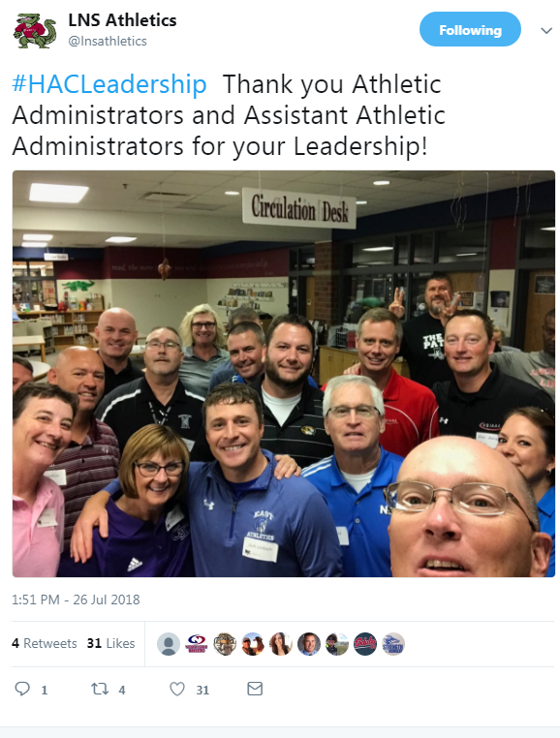Open the red Cardinals-style logo liker avatar
Image resolution: width=560 pixels, height=738 pixels.
[365, 644]
